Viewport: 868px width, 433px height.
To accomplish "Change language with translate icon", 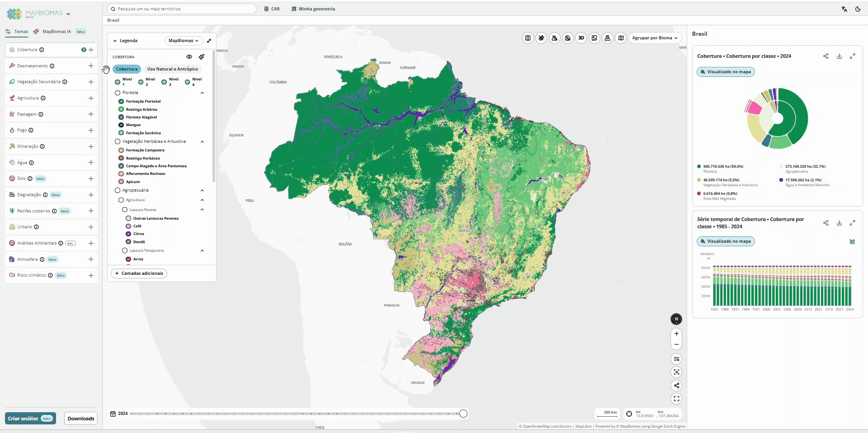I will (x=844, y=9).
